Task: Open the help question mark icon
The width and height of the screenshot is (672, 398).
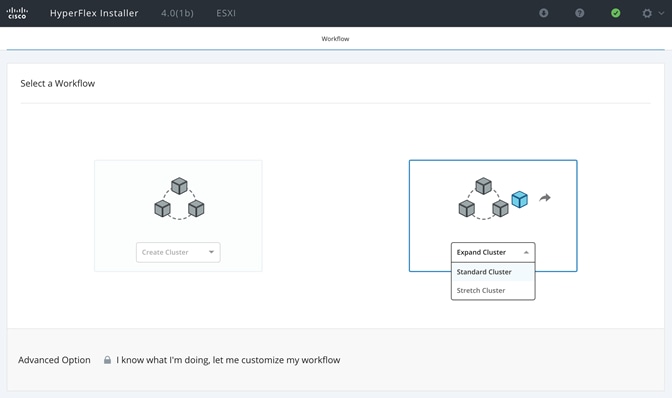Action: coord(579,13)
